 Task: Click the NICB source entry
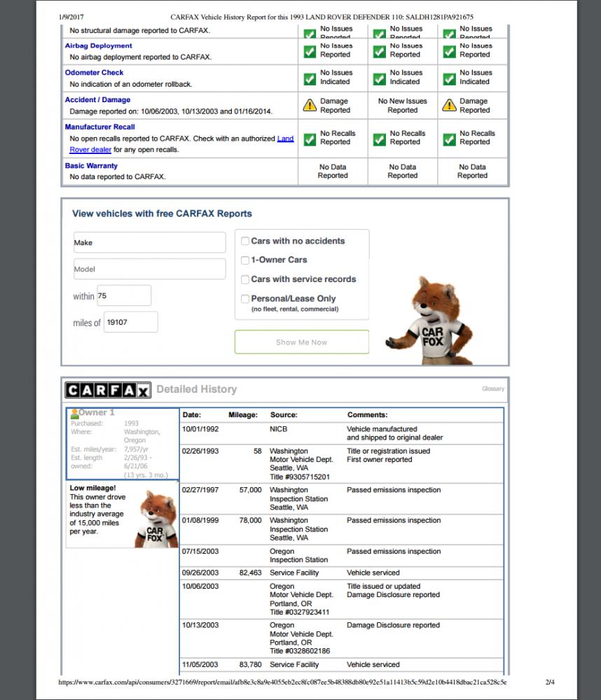pos(278,429)
